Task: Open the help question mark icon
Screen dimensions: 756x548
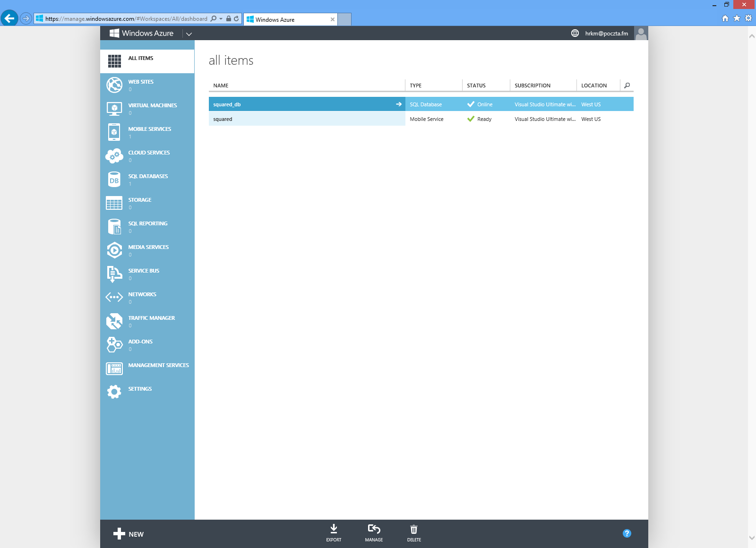Action: click(627, 533)
